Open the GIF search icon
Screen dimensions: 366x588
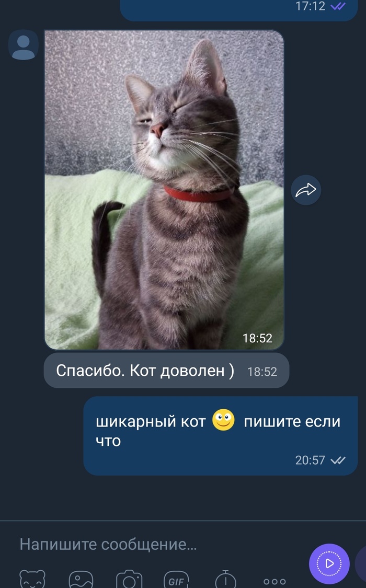(x=176, y=580)
